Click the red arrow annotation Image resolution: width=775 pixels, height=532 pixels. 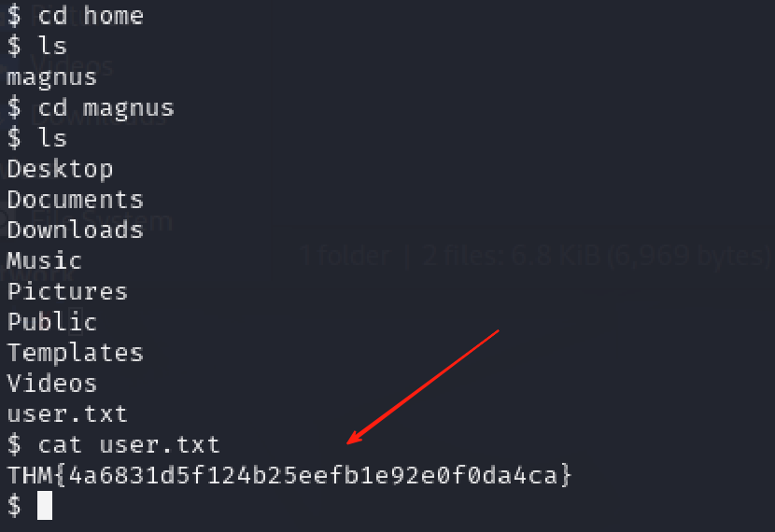point(423,386)
